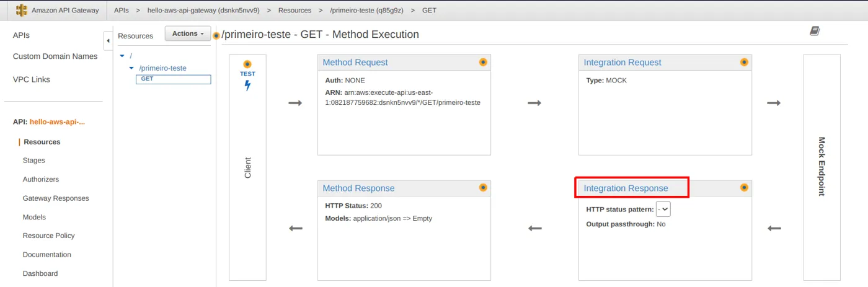Screen dimensions: 868x287
Task: Click the orange dot above TEST label
Action: (x=247, y=64)
